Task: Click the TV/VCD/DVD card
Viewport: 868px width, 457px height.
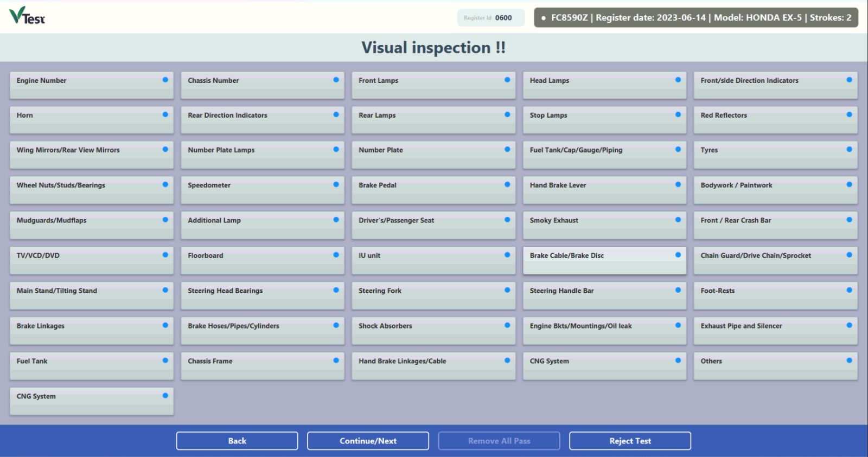Action: click(92, 261)
